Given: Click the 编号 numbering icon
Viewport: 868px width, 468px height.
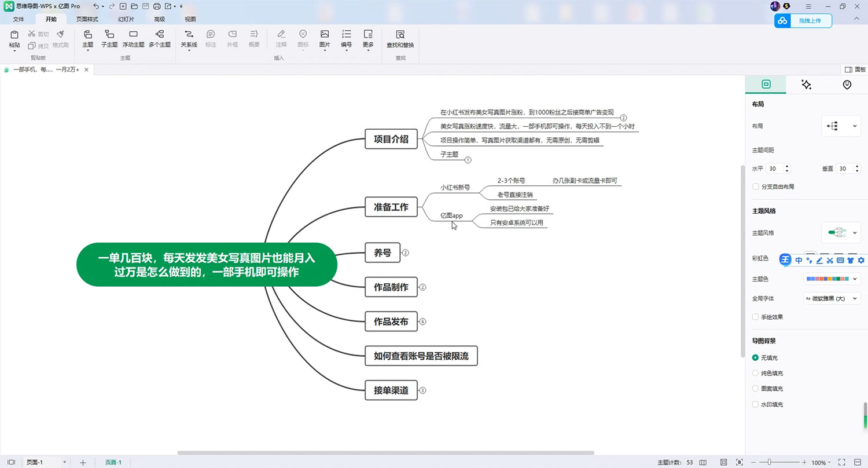Looking at the screenshot, I should click(x=346, y=35).
